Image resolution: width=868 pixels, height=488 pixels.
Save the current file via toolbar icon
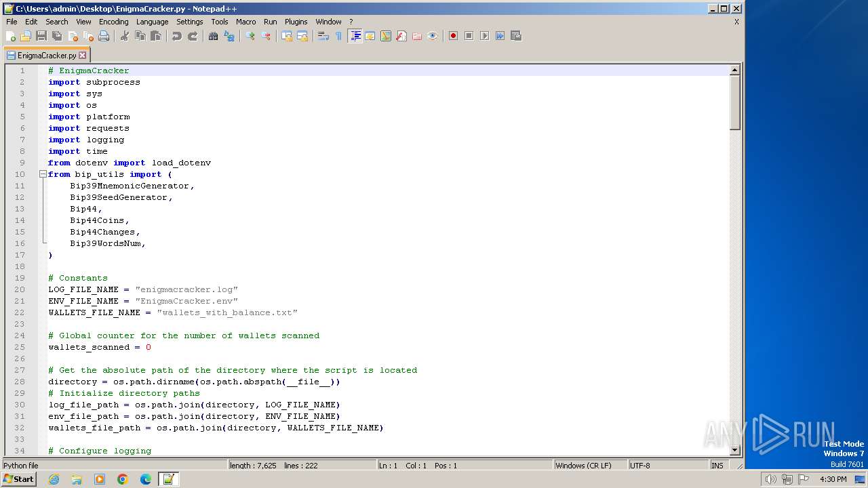click(x=41, y=36)
